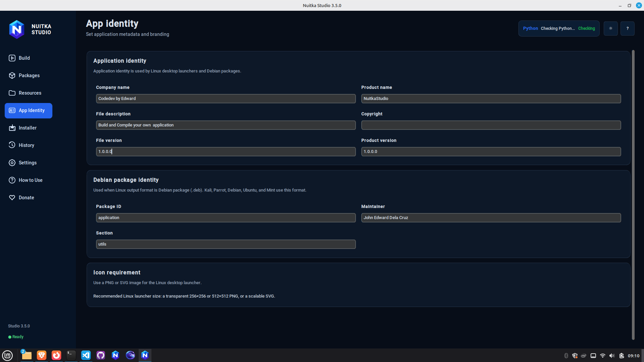Click the empty Copyright field
This screenshot has width=644, height=362.
tap(491, 125)
